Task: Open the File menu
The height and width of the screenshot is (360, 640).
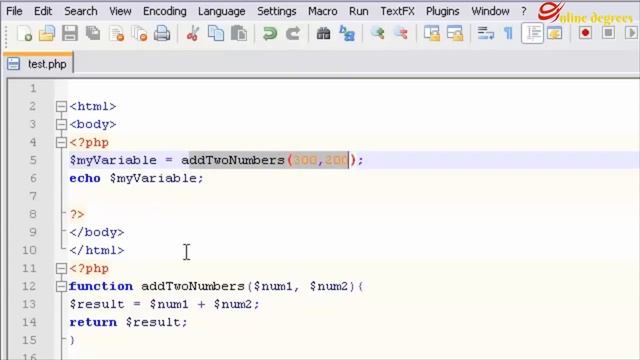Action: [x=14, y=11]
